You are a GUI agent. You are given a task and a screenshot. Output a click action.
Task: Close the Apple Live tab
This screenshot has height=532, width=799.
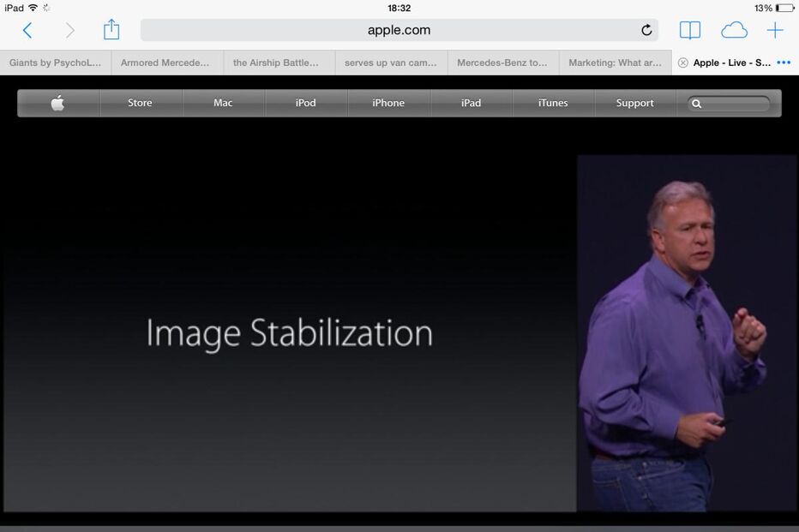click(x=682, y=63)
